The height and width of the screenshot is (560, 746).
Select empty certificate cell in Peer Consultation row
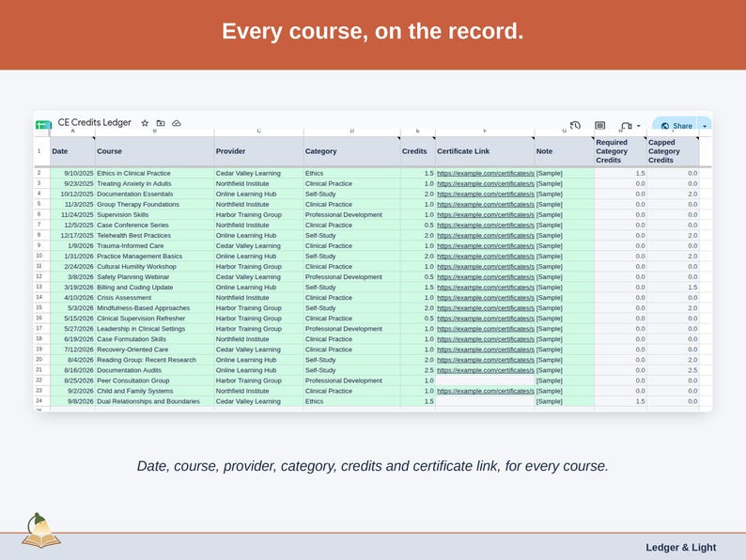[485, 381]
